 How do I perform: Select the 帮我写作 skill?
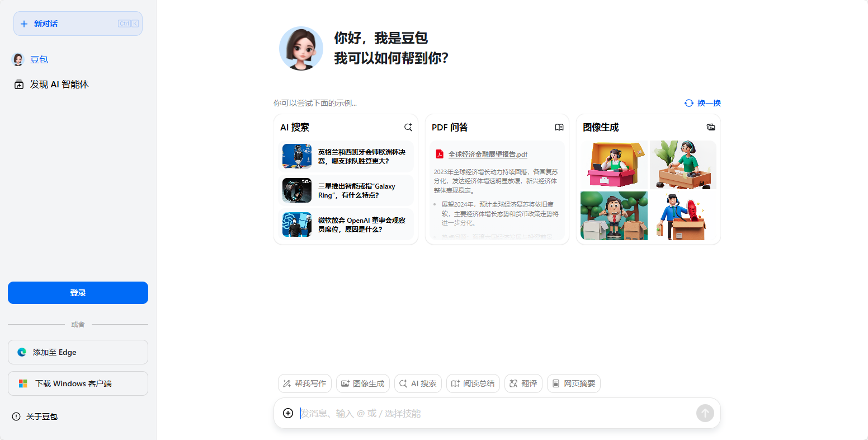click(304, 383)
